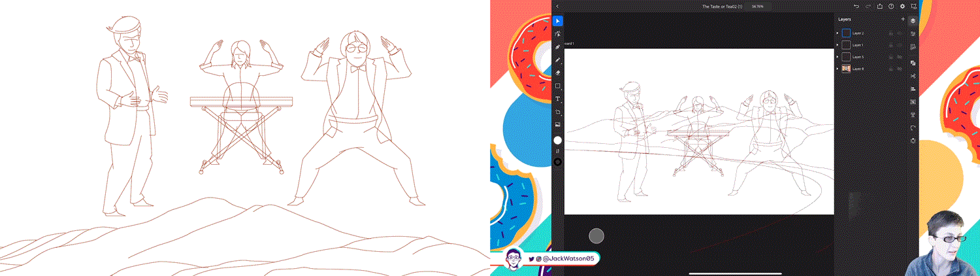
Task: Expand Layer 5 disclosure triangle
Action: click(838, 57)
